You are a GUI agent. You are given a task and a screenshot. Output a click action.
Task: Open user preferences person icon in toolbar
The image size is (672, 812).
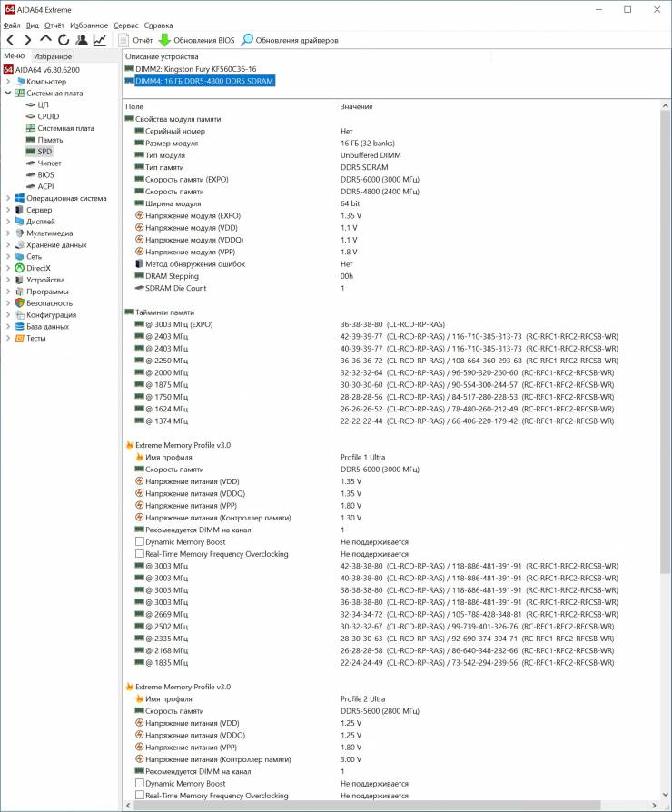[x=82, y=40]
